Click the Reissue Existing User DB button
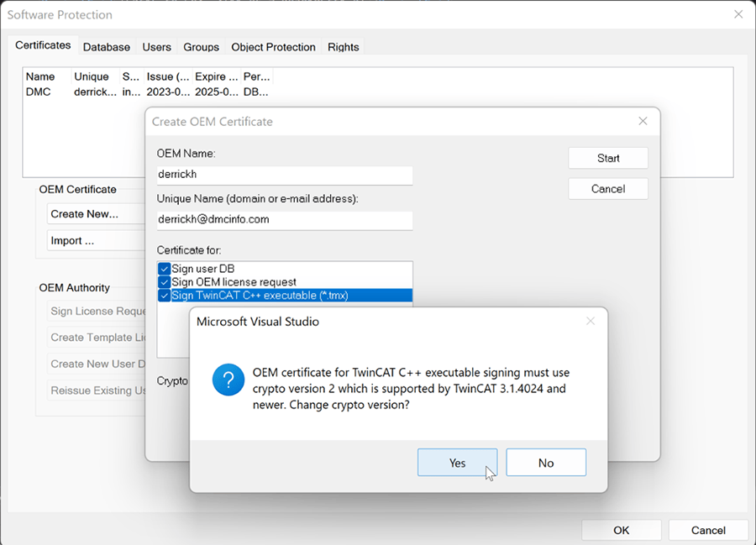Image resolution: width=756 pixels, height=545 pixels. click(x=96, y=390)
